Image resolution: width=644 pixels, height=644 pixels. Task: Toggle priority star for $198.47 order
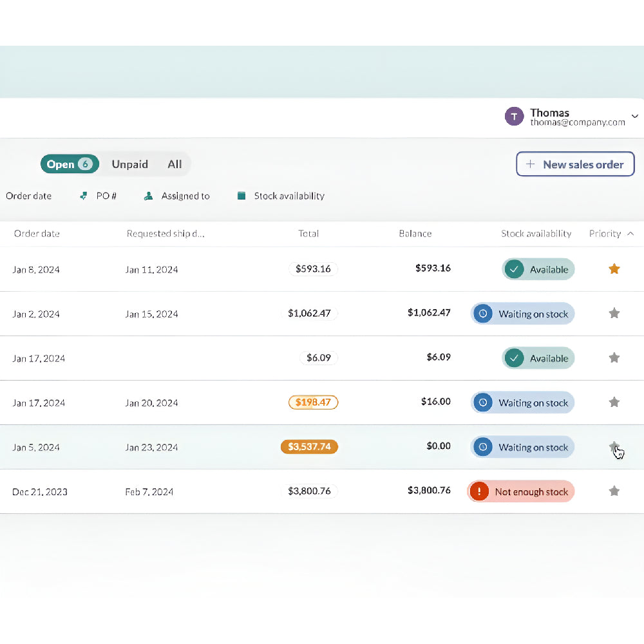pos(614,402)
